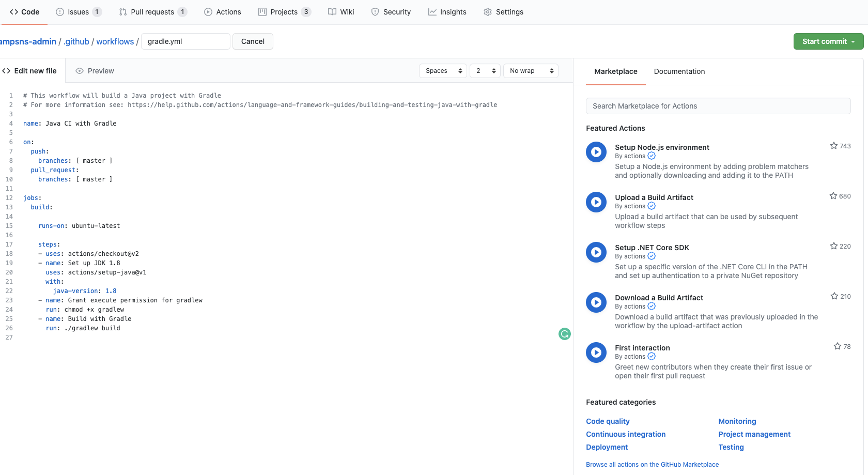Open the workflows folder breadcrumb
This screenshot has height=475, width=868.
pyautogui.click(x=115, y=41)
